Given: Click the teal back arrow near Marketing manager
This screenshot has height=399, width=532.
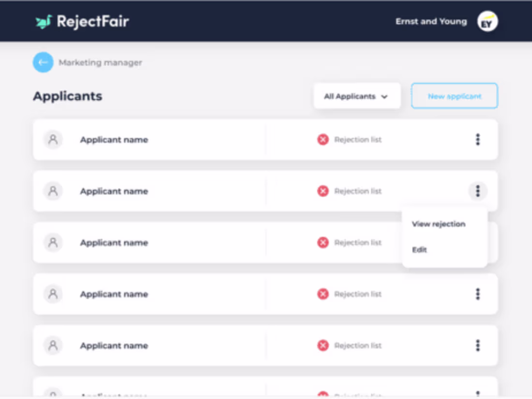Looking at the screenshot, I should 43,62.
